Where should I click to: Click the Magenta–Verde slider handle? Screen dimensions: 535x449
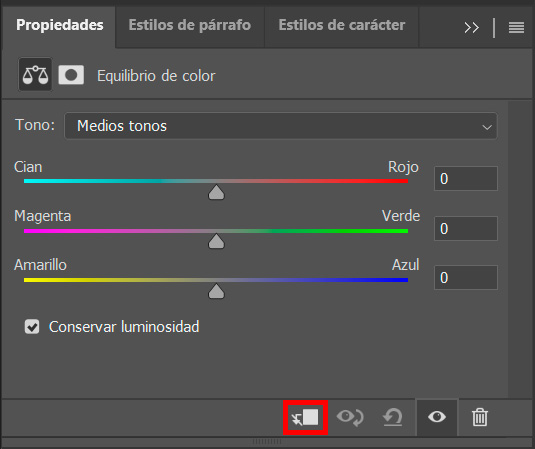(x=216, y=241)
